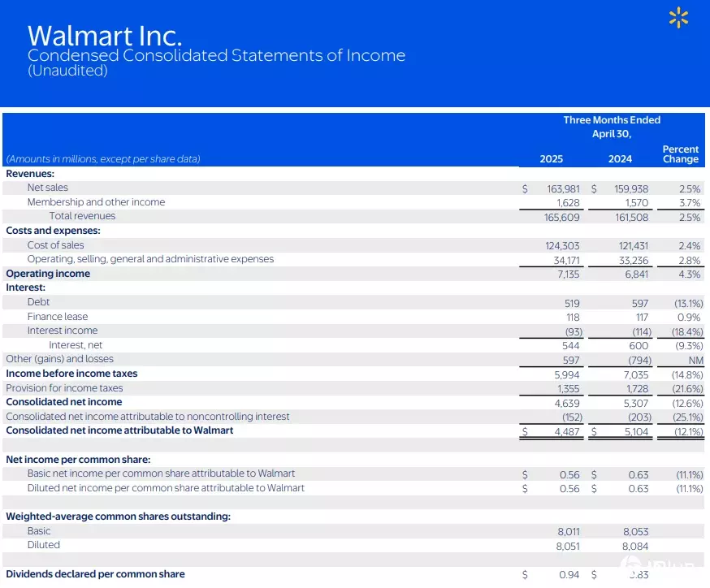Select the 0.94 dividends per share value
710x588 pixels.
[569, 575]
